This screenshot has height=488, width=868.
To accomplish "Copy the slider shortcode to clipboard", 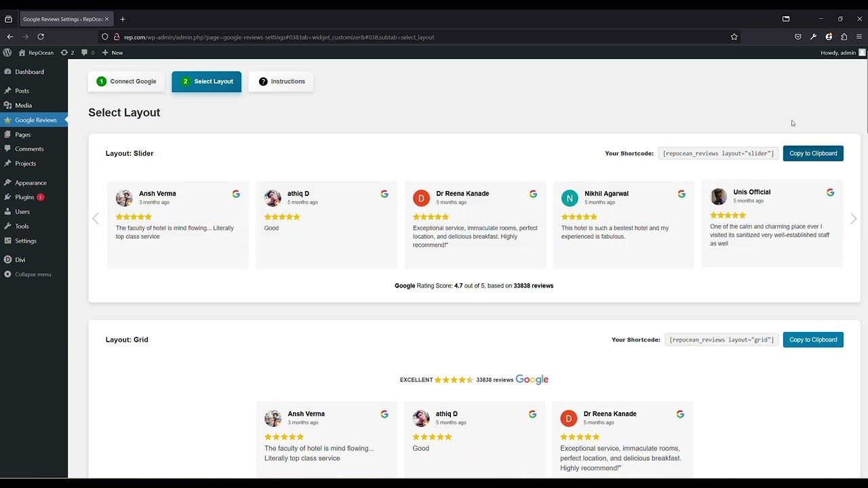I will tap(813, 153).
